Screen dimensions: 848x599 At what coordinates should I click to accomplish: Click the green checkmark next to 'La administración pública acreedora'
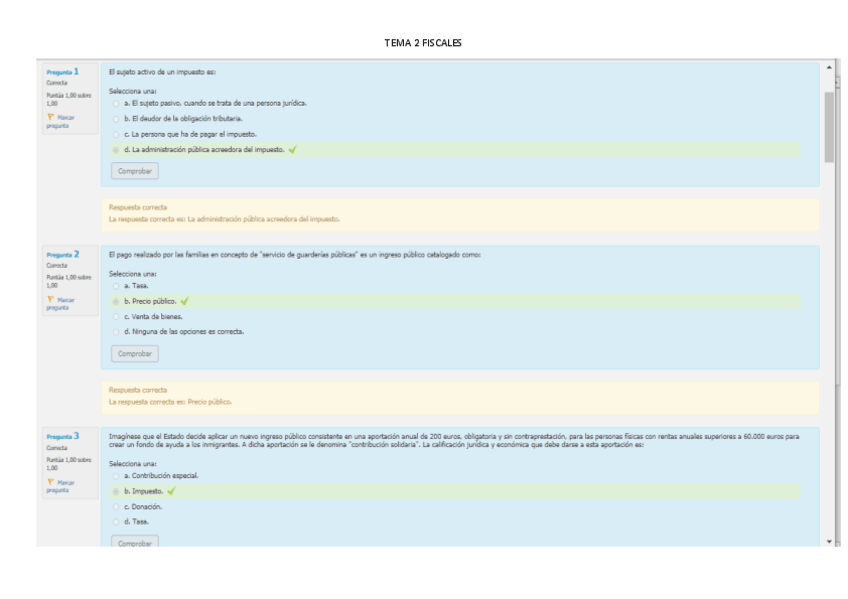click(x=293, y=150)
